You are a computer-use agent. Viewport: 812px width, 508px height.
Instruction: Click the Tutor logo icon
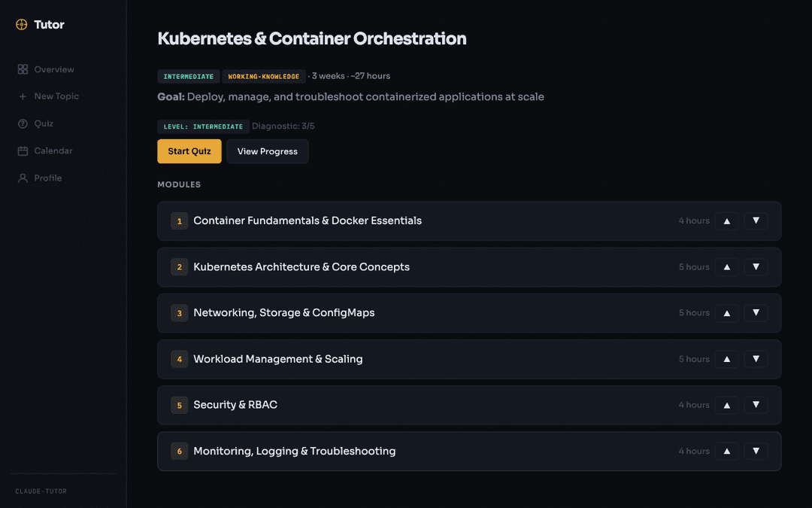tap(21, 24)
